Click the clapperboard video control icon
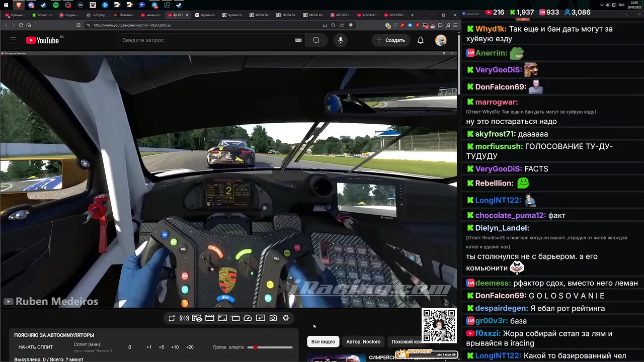This screenshot has height=362, width=644. pos(210,318)
